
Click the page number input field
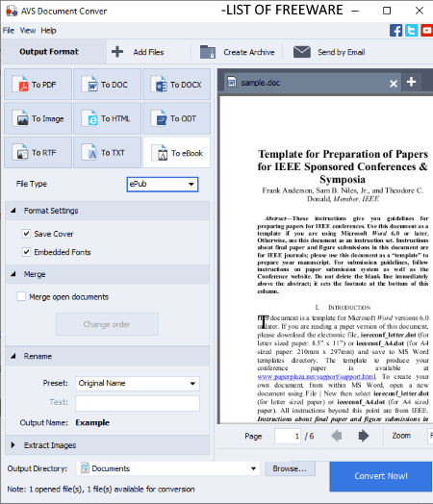coord(288,436)
